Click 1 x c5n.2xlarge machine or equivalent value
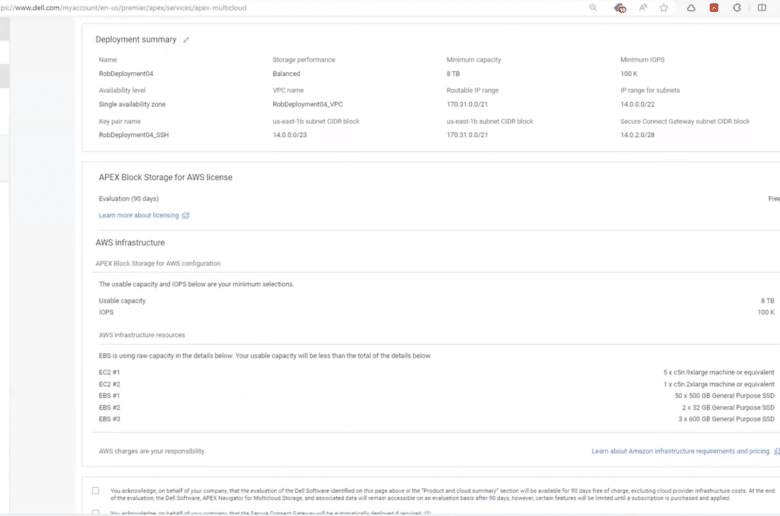The image size is (780, 516). (718, 385)
